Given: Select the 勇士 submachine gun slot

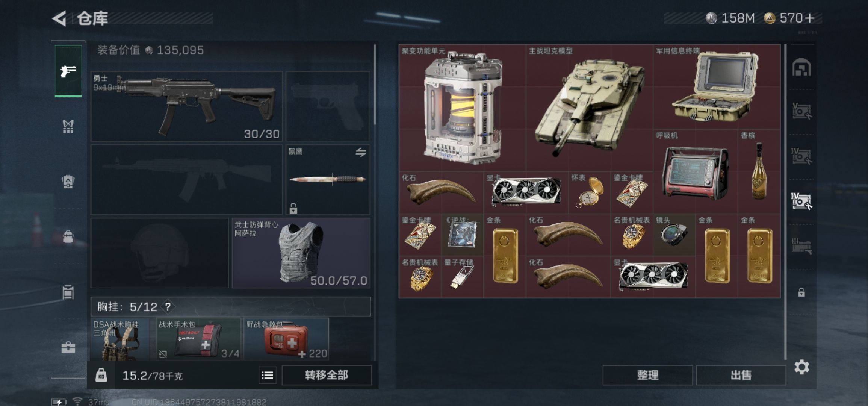Looking at the screenshot, I should click(186, 106).
